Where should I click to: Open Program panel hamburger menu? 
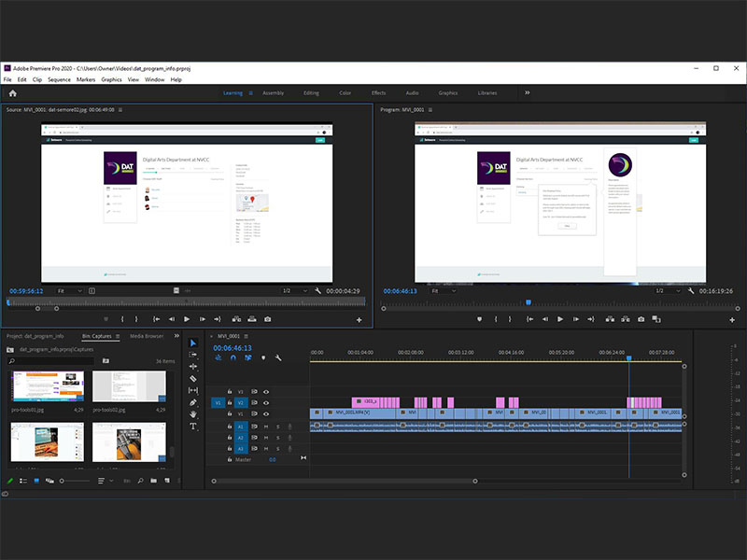tap(430, 110)
